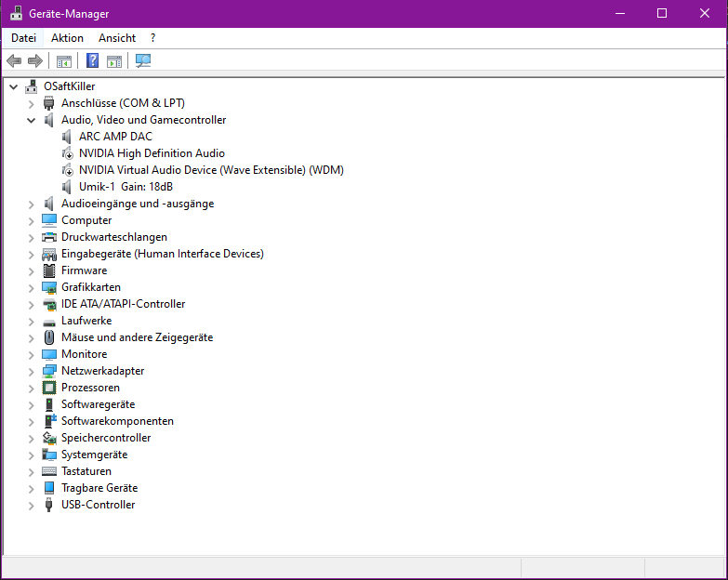The image size is (728, 580).
Task: Click the Back arrow toolbar icon
Action: [x=14, y=60]
